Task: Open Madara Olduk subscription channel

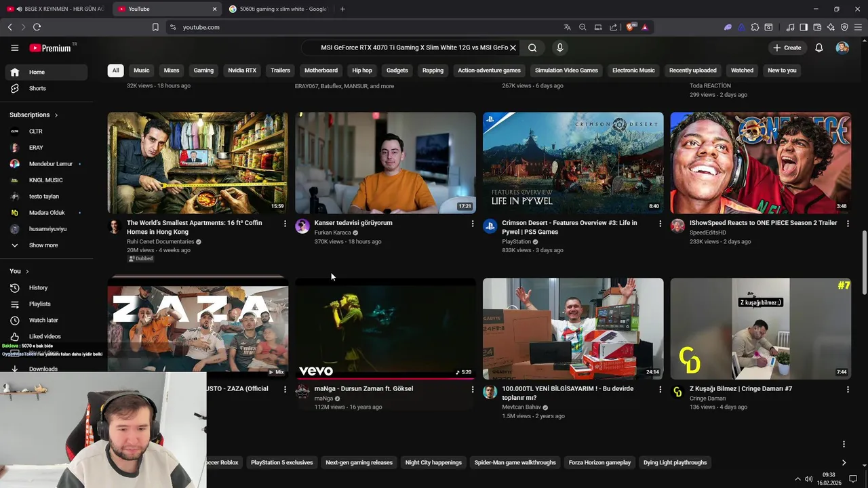Action: pyautogui.click(x=47, y=213)
